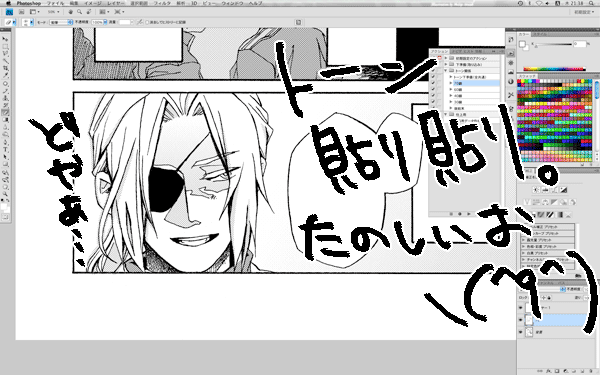
Task: Select the Lasso tool in the toolbox
Action: tap(5, 54)
